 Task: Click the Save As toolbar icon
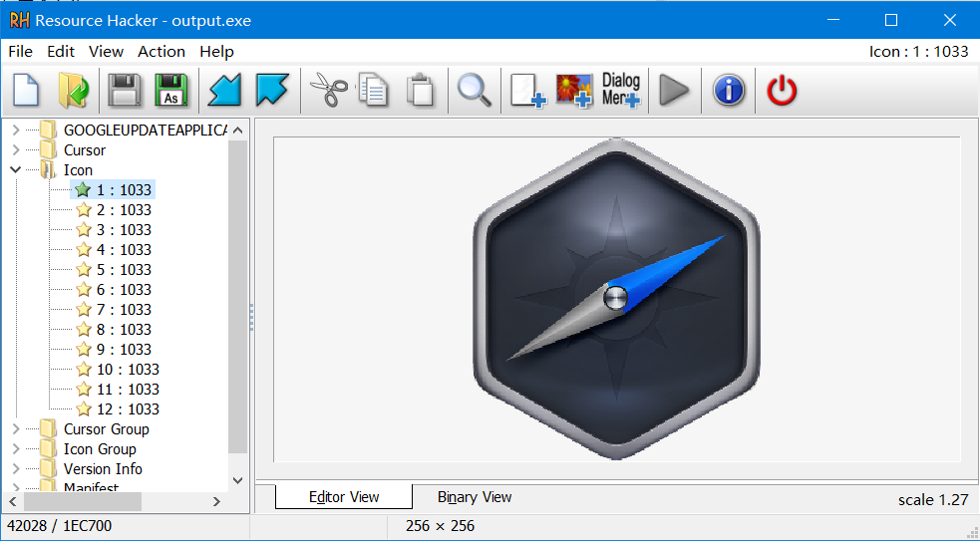coord(170,91)
